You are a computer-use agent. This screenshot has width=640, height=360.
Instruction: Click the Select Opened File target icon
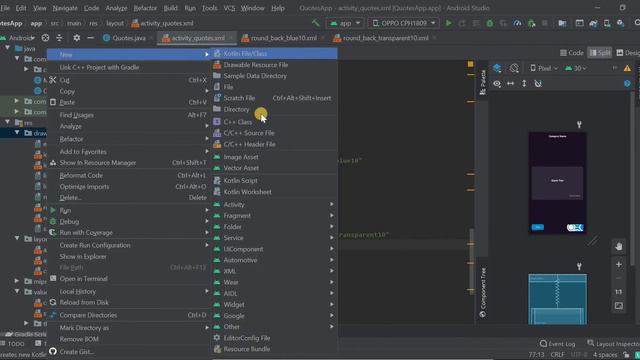coord(45,38)
